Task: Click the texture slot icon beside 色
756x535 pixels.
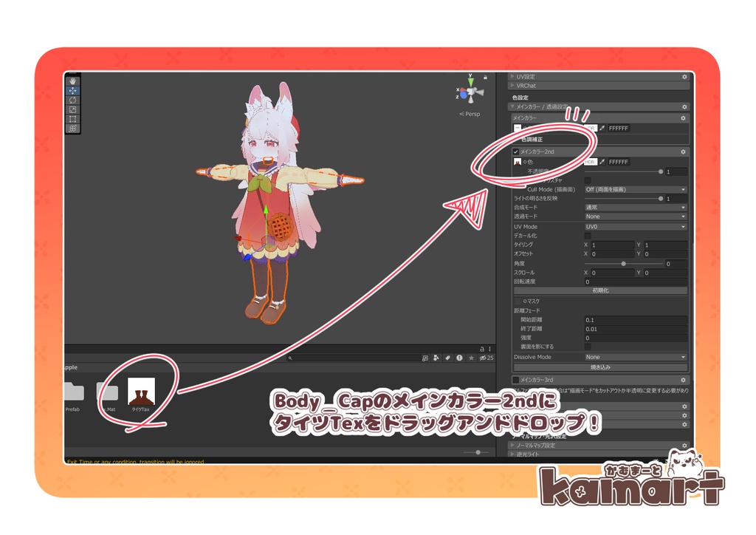Action: pos(518,162)
